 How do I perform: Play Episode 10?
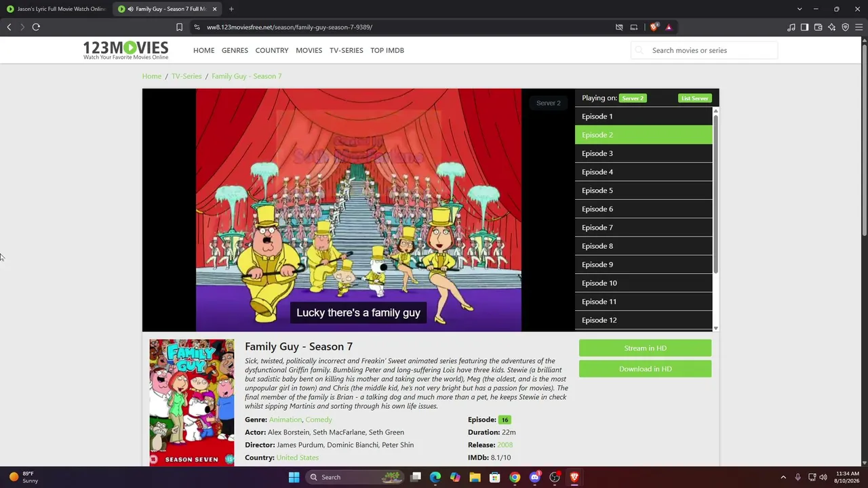pyautogui.click(x=644, y=283)
